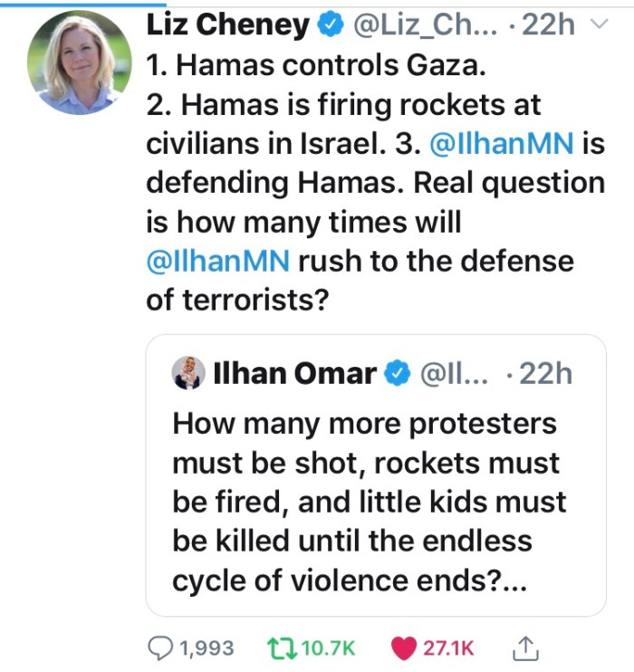
Task: Open Ilhan Omar's small avatar in quote
Action: tap(187, 373)
